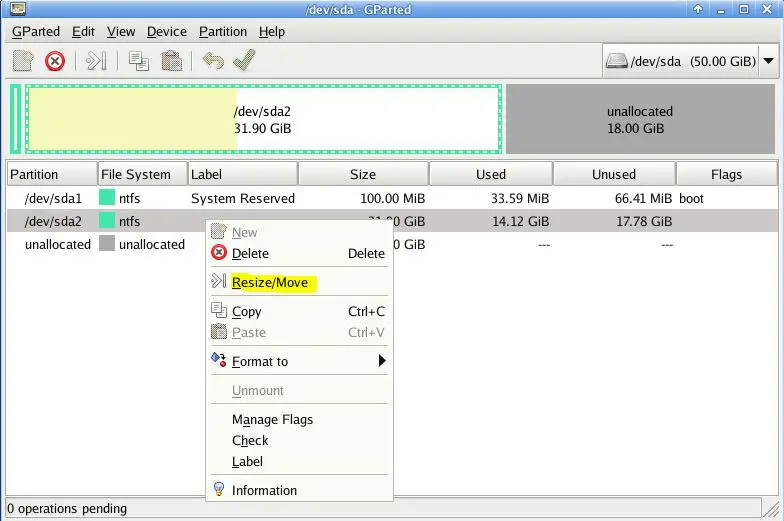Click the 100.00 MiB size value
Image resolution: width=784 pixels, height=521 pixels.
click(392, 198)
